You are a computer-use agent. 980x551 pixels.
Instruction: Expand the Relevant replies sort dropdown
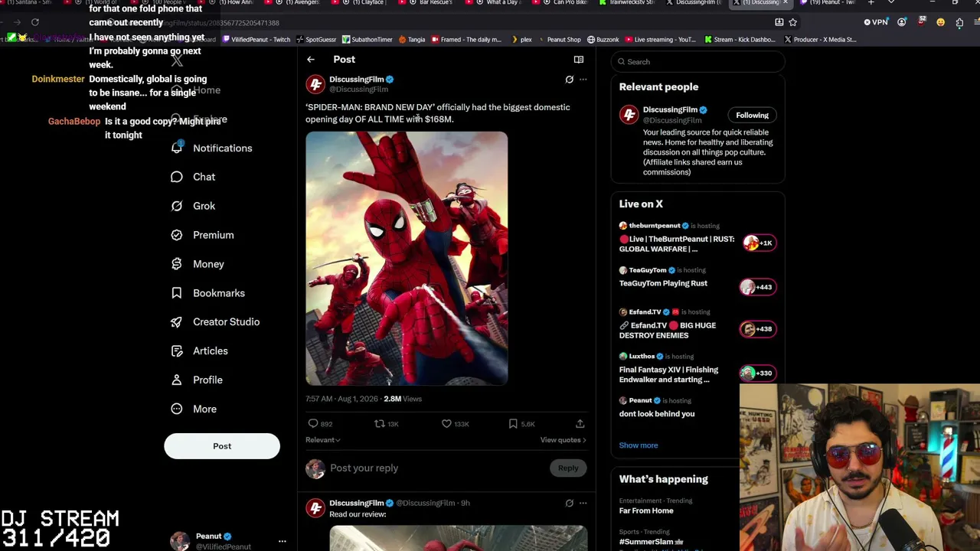click(x=323, y=440)
